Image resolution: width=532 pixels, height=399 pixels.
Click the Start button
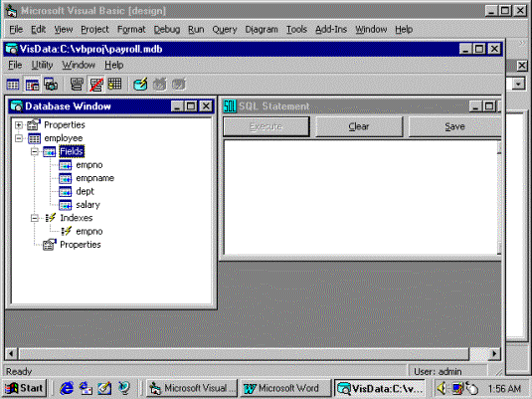click(x=25, y=388)
